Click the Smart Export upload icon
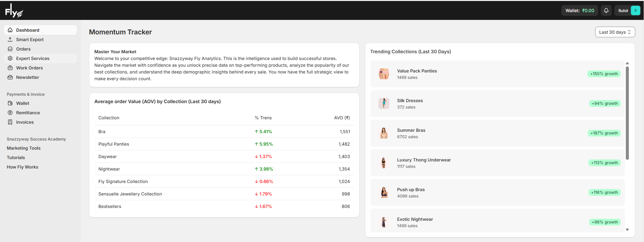 tap(10, 39)
